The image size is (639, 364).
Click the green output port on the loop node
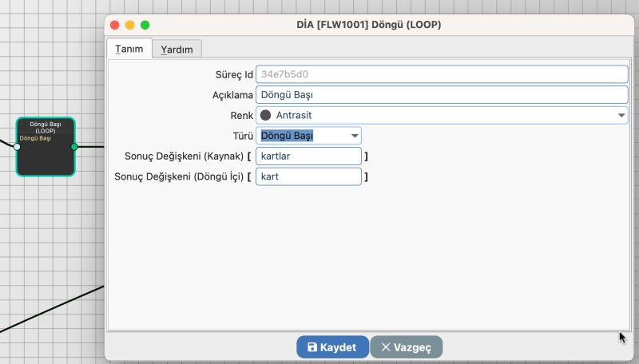click(x=74, y=147)
